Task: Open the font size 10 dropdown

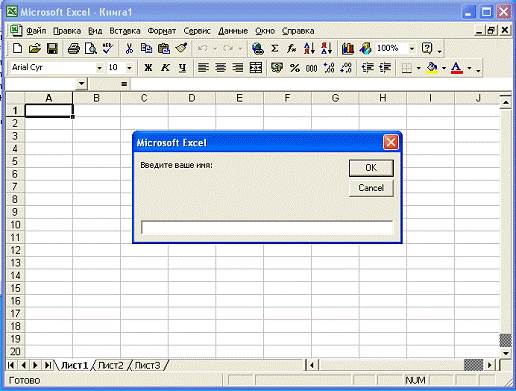Action: 129,68
